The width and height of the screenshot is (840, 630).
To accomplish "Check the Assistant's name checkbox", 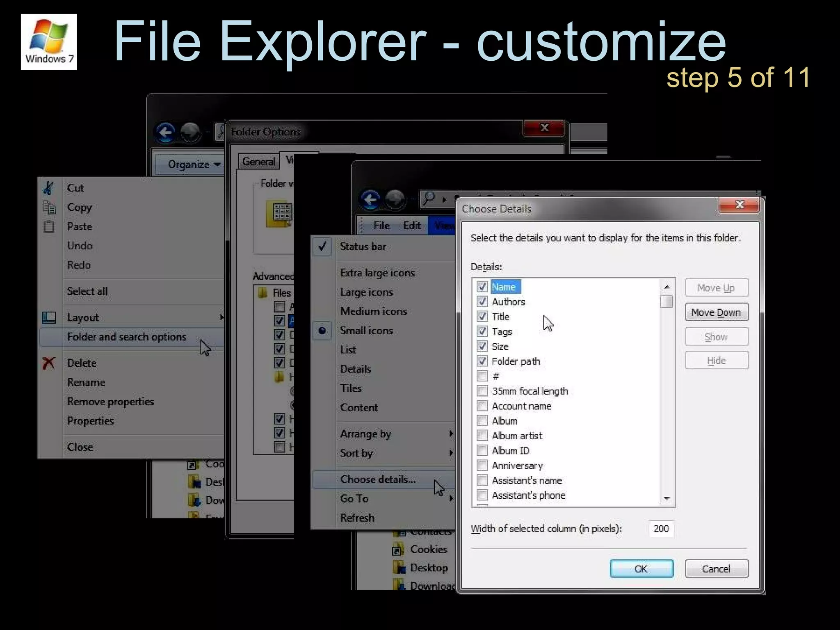I will pyautogui.click(x=482, y=480).
